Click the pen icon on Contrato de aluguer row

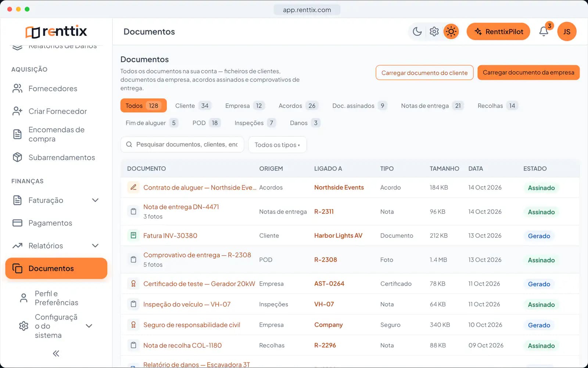click(133, 187)
